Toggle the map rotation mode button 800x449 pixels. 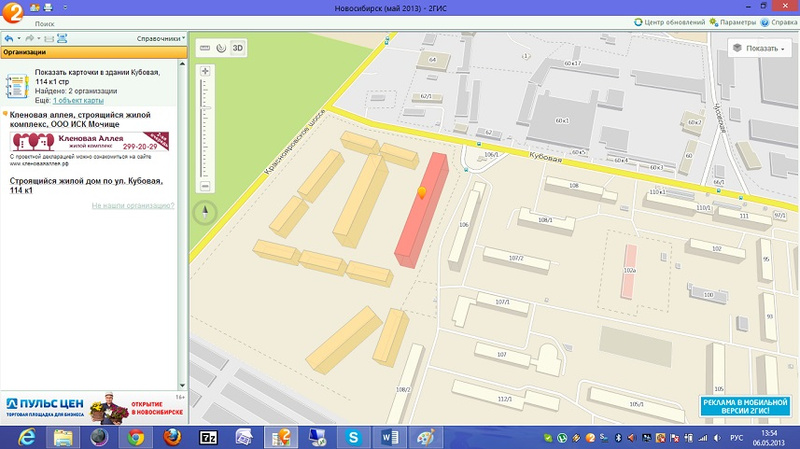coord(221,47)
